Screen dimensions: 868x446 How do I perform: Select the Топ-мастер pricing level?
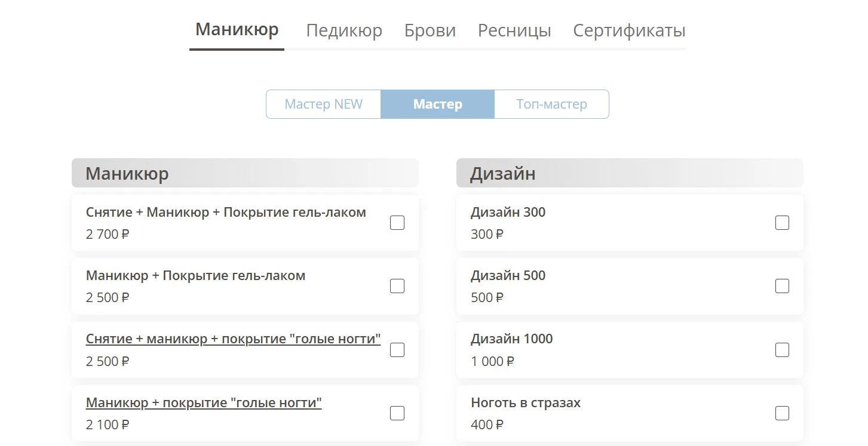pos(551,104)
